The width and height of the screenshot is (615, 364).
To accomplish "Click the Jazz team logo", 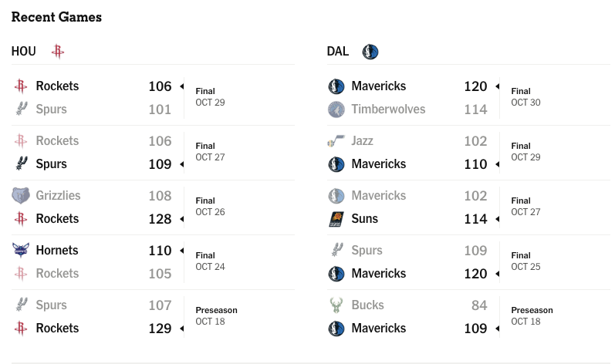I will [336, 140].
